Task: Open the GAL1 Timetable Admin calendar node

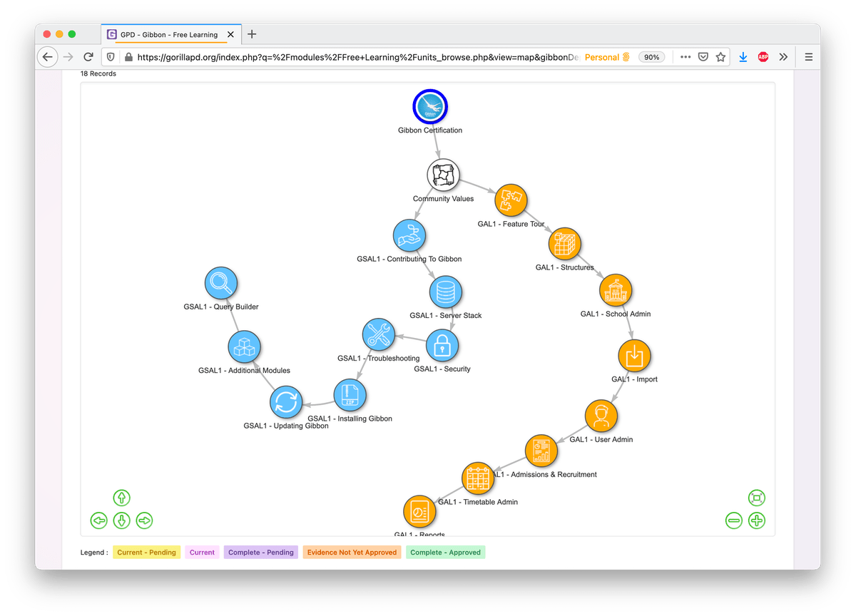Action: [478, 478]
